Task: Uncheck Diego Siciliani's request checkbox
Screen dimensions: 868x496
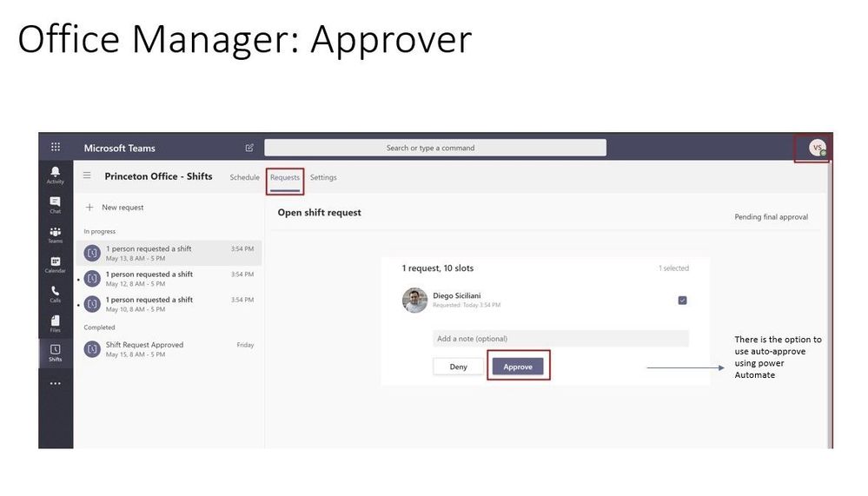Action: (x=683, y=300)
